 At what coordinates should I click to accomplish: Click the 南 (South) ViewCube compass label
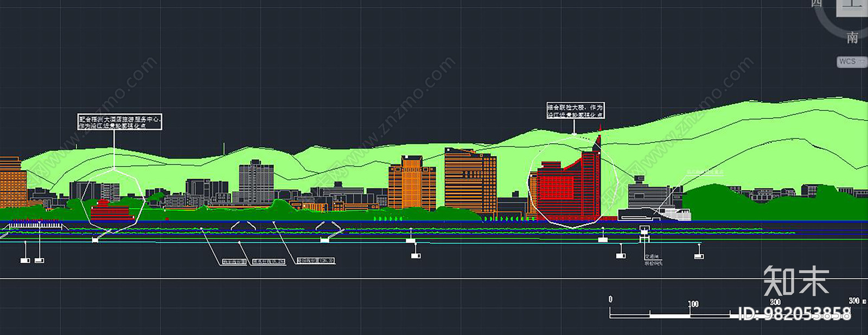pyautogui.click(x=852, y=37)
